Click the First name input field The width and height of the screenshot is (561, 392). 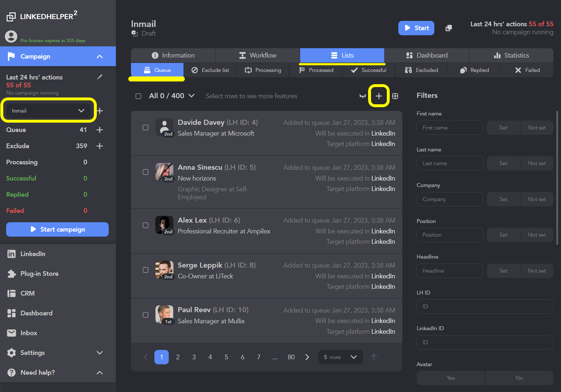point(450,128)
